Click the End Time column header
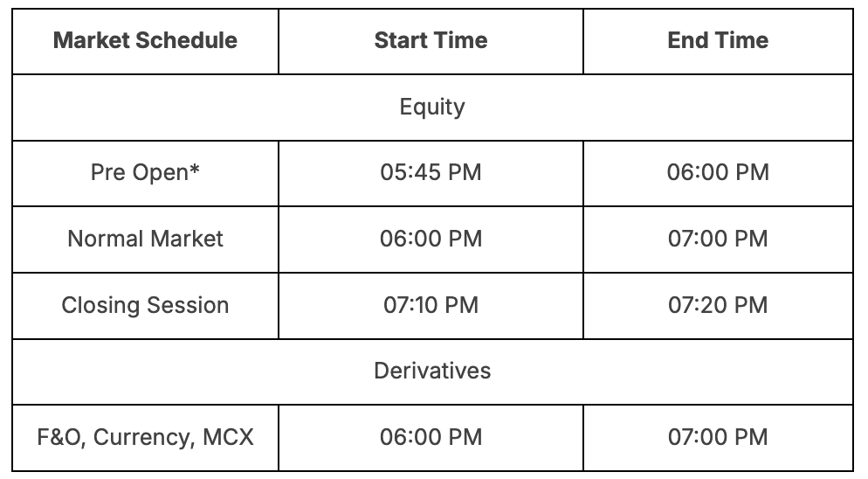 pos(718,40)
